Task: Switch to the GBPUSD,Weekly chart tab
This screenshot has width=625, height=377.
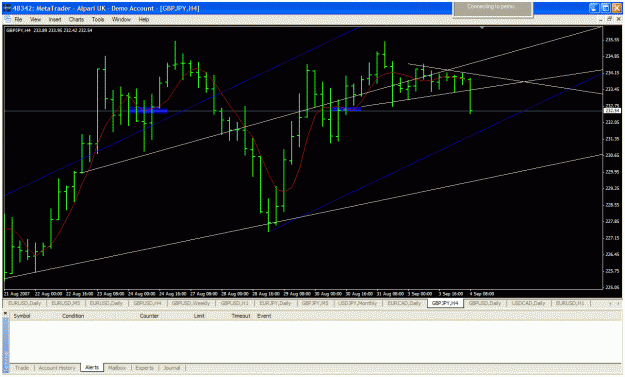Action: click(x=191, y=303)
